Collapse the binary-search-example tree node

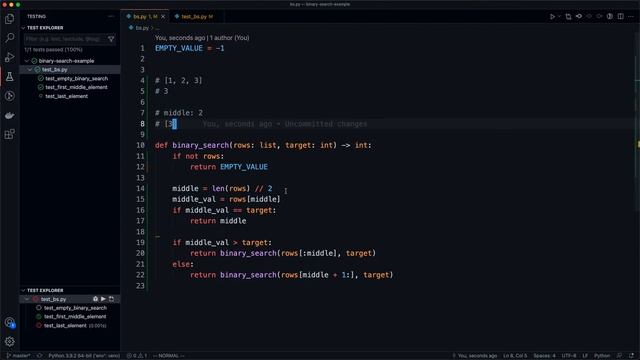(x=27, y=61)
